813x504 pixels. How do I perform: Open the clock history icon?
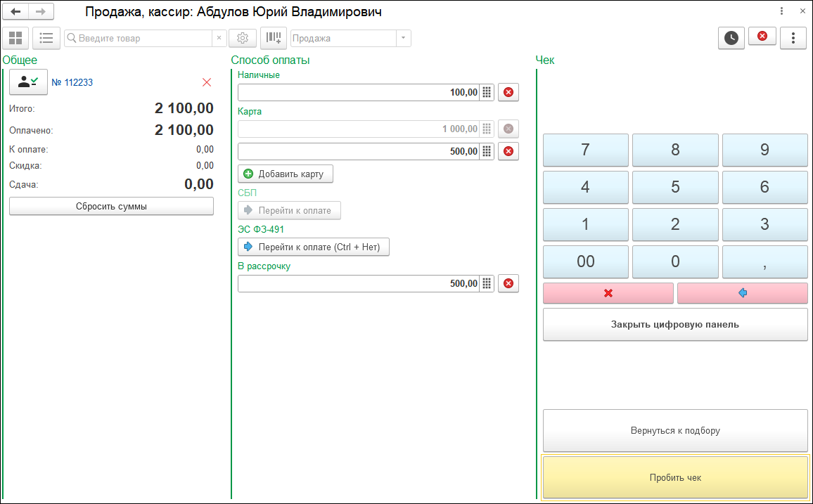click(x=731, y=38)
